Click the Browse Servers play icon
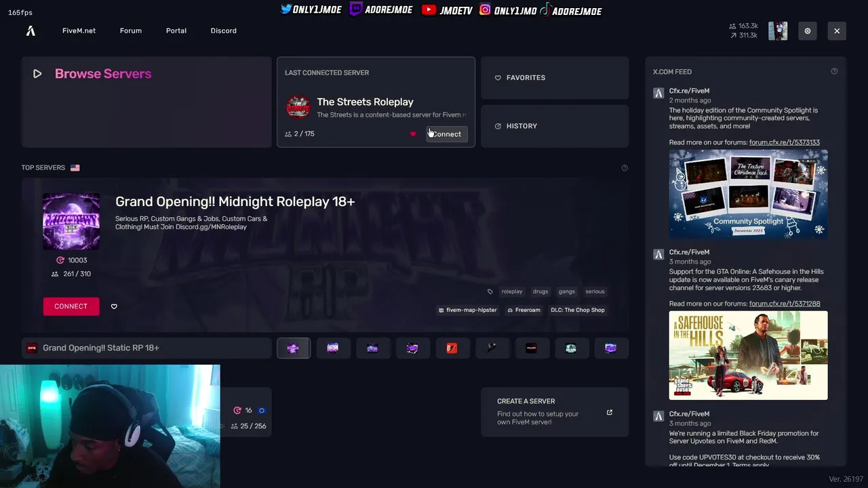Image resolution: width=868 pixels, height=488 pixels. pyautogui.click(x=37, y=74)
